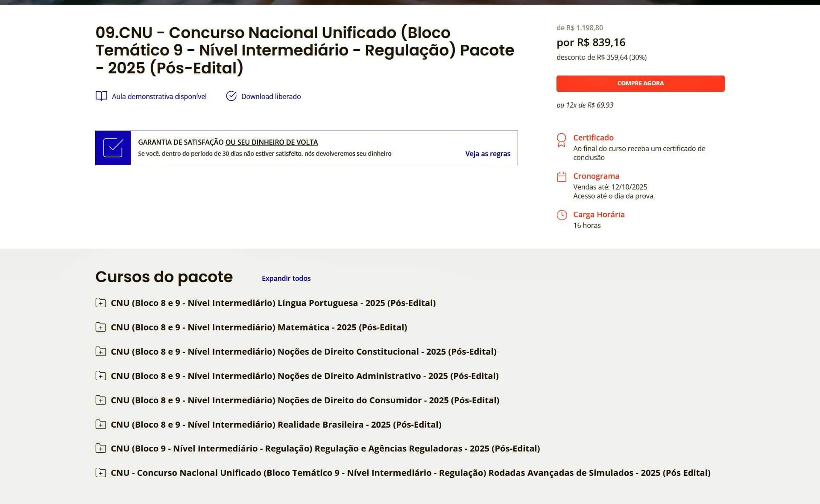Click the Cronograma calendar icon

[562, 177]
